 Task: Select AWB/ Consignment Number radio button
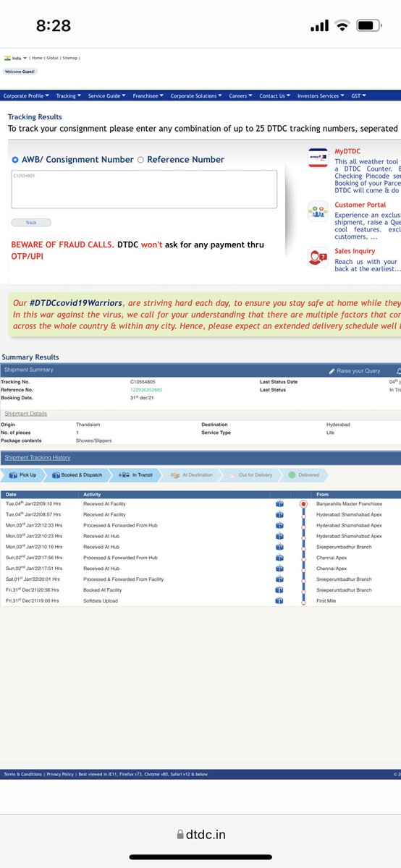pyautogui.click(x=15, y=160)
